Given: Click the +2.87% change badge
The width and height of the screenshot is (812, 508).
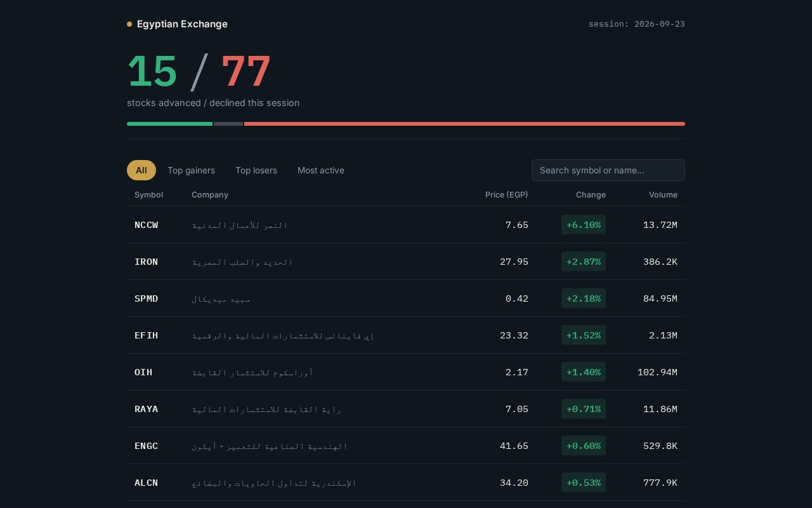Looking at the screenshot, I should pyautogui.click(x=584, y=262).
